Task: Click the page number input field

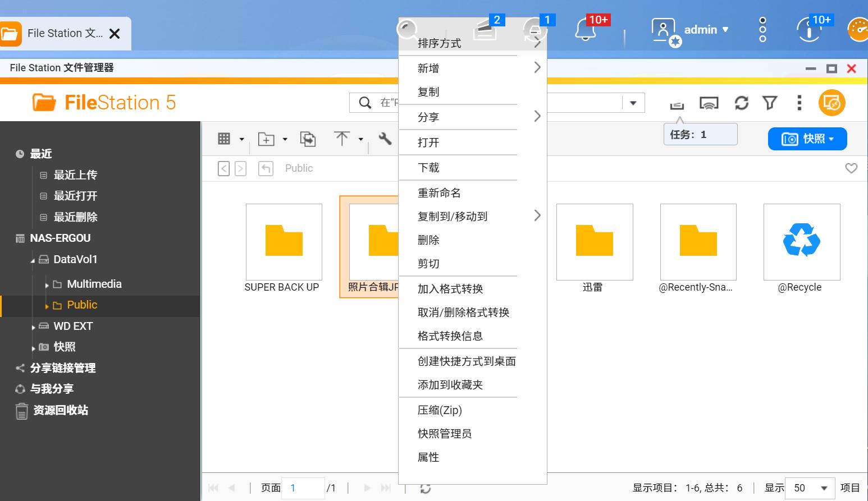Action: point(303,488)
